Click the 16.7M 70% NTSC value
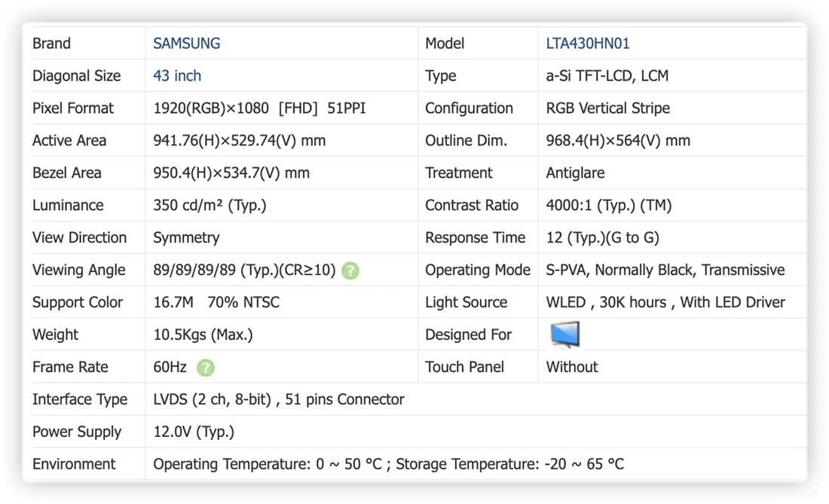 click(216, 302)
